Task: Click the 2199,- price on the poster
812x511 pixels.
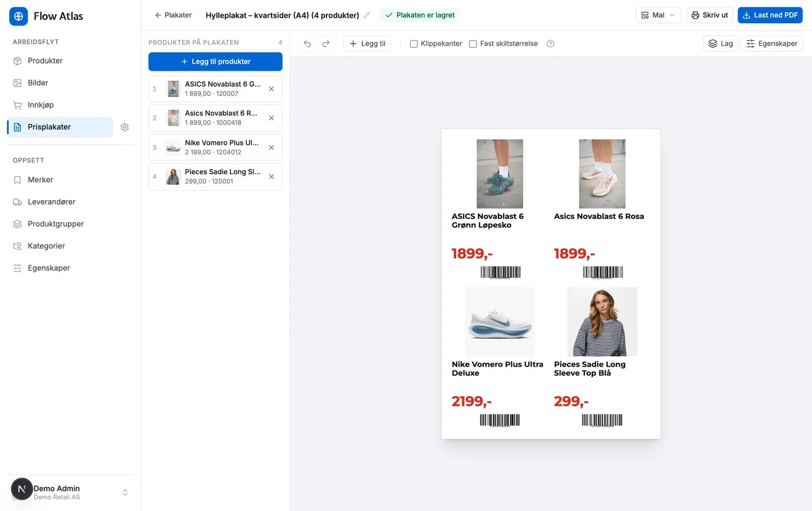Action: pyautogui.click(x=472, y=402)
